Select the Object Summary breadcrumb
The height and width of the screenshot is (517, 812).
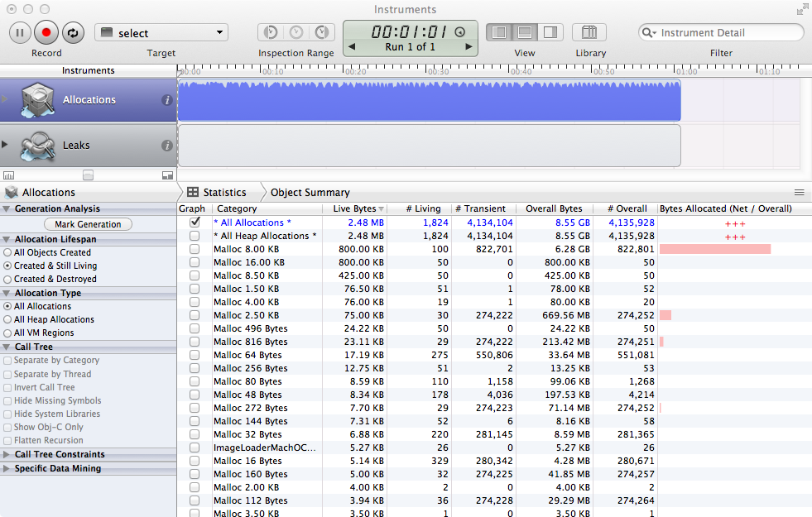click(x=310, y=193)
